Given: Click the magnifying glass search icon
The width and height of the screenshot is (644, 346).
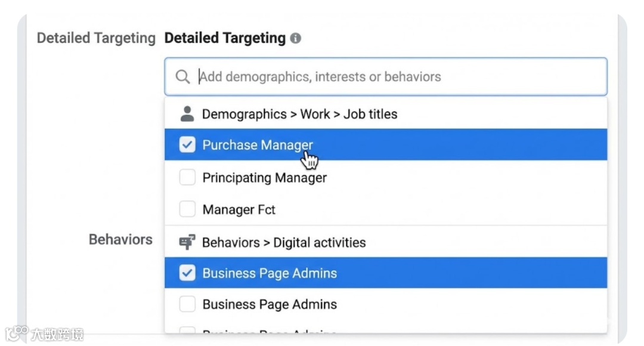Looking at the screenshot, I should click(182, 77).
